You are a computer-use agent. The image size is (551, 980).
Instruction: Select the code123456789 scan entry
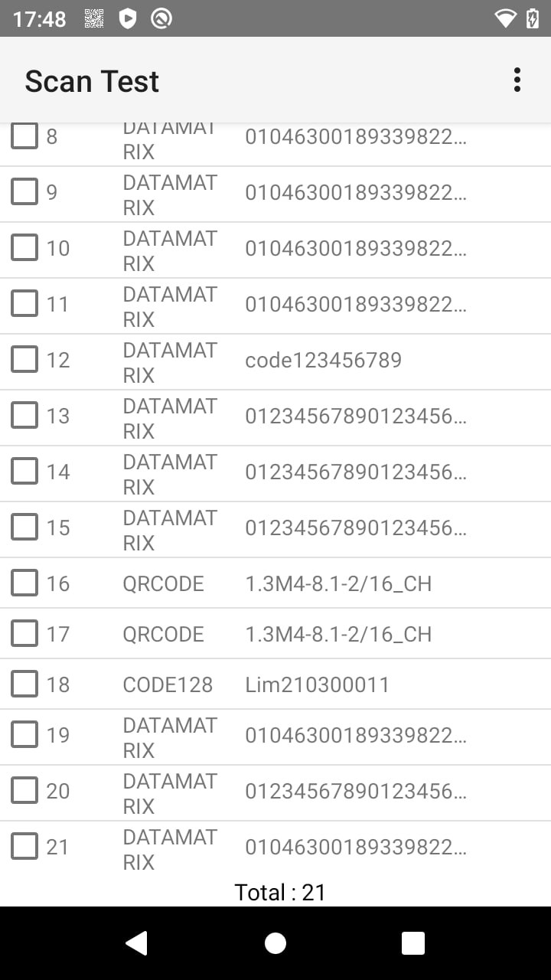coord(323,360)
